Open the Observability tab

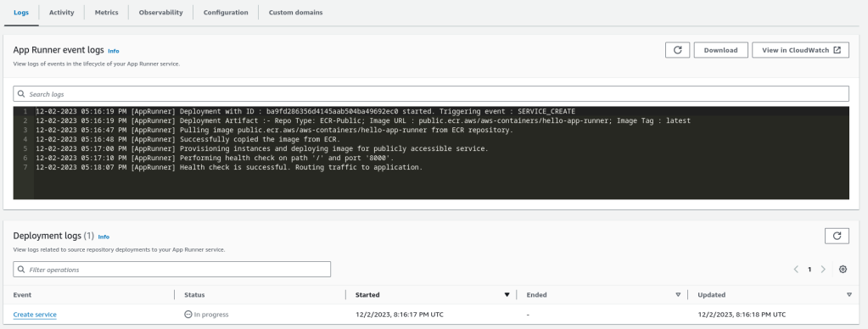pos(160,12)
